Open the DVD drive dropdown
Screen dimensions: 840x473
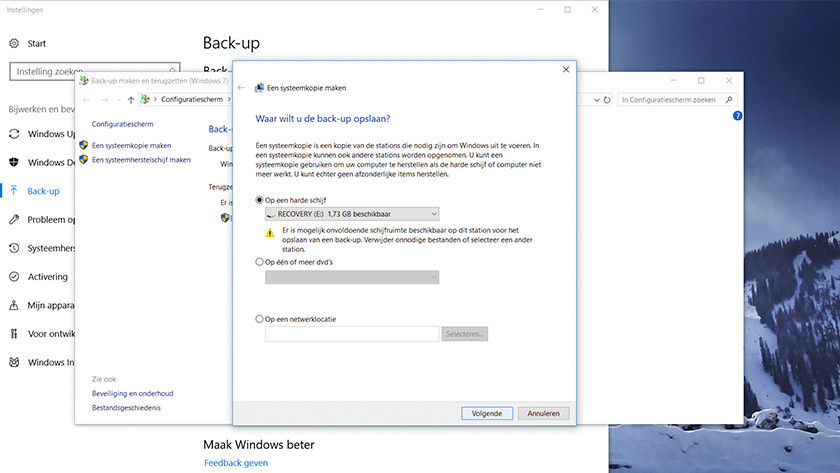pos(351,277)
